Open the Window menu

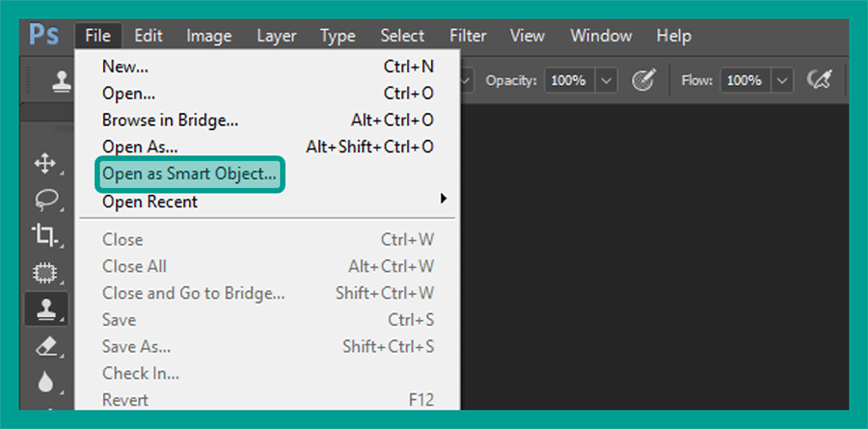[x=601, y=36]
